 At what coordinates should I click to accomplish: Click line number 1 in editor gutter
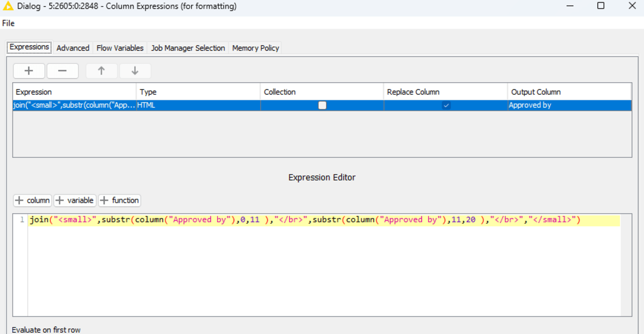[22, 220]
